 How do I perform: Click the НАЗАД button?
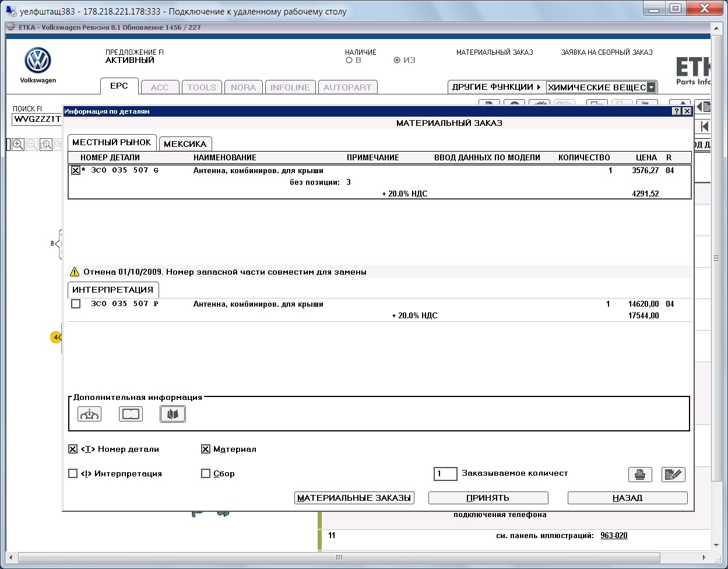(x=628, y=498)
